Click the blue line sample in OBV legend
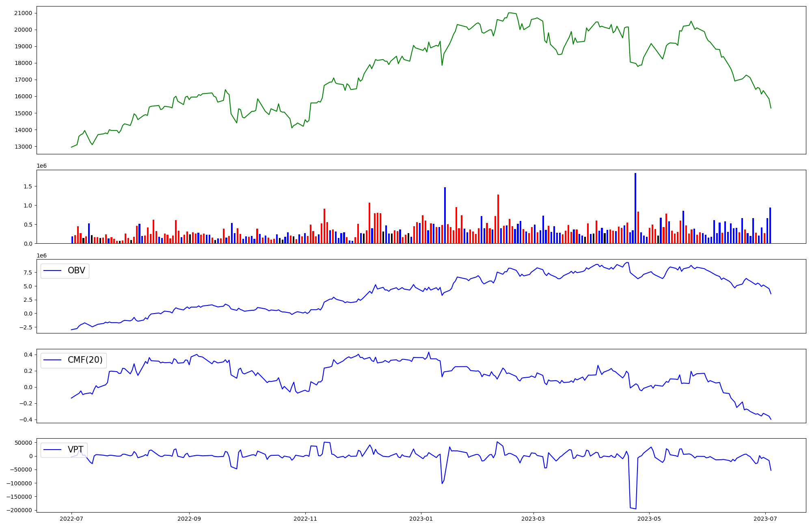 coord(52,271)
